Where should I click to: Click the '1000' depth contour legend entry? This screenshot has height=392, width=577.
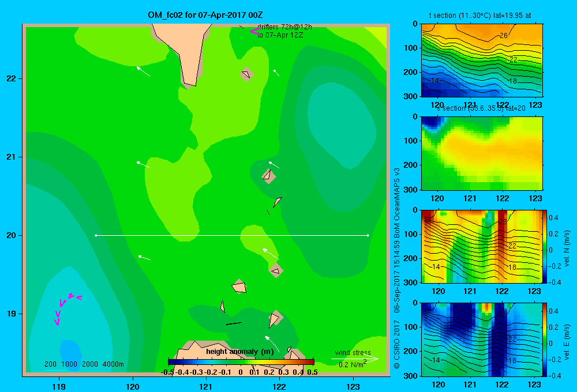tap(69, 364)
